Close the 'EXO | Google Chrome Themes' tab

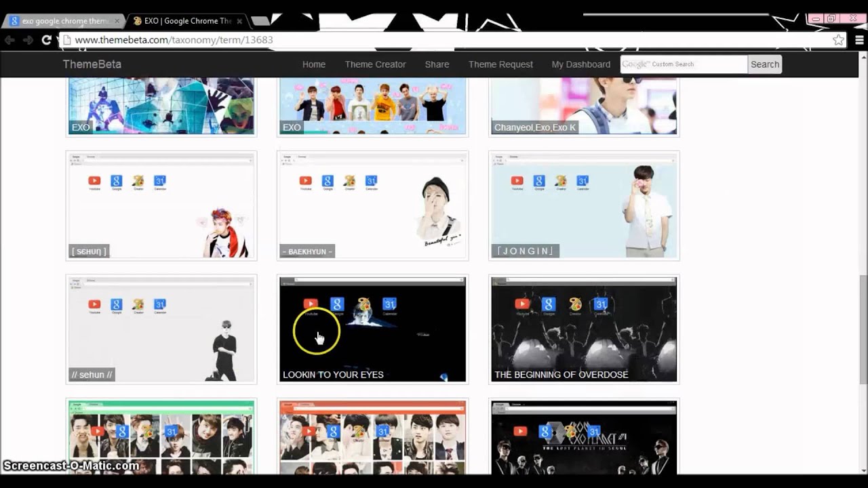point(239,21)
